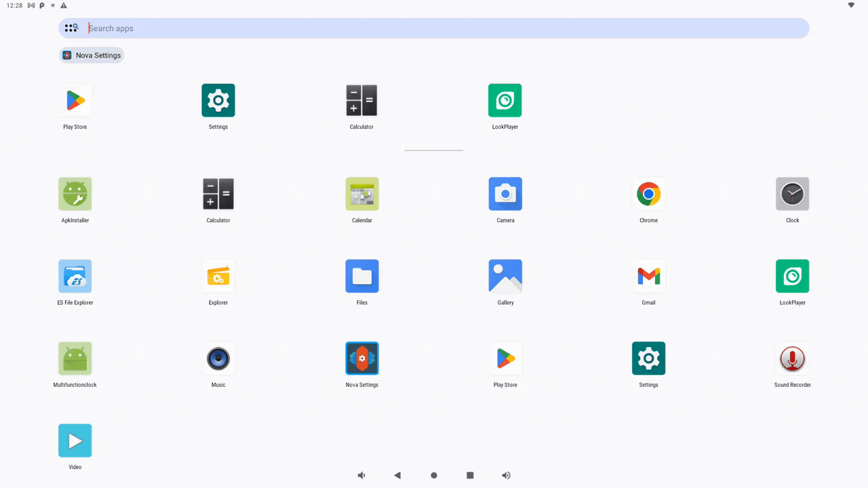This screenshot has height=488, width=868.
Task: Open the Gmail app
Action: (x=648, y=276)
